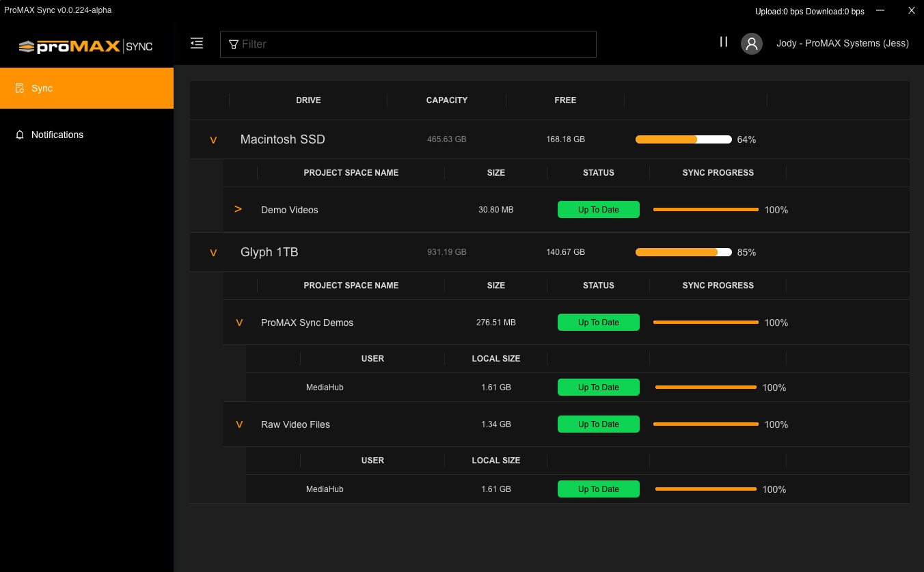The image size is (924, 572).
Task: Click Up To Date for Raw Video Files
Action: click(x=599, y=424)
